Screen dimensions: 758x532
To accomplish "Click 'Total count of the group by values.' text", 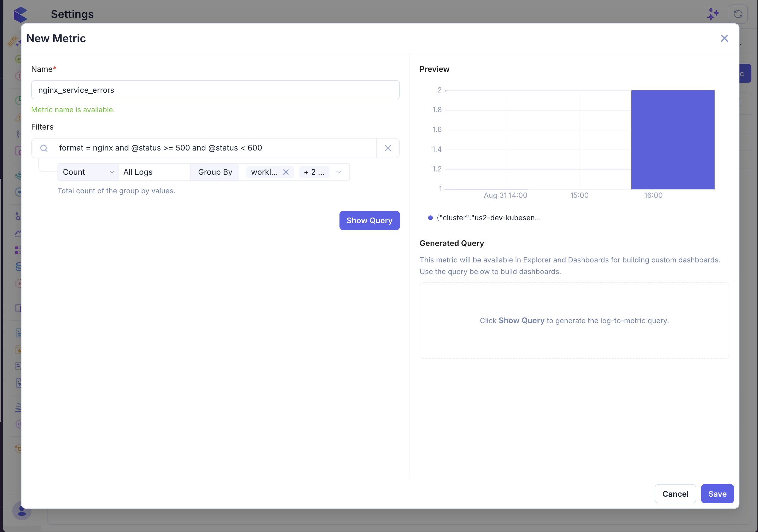I will point(116,191).
